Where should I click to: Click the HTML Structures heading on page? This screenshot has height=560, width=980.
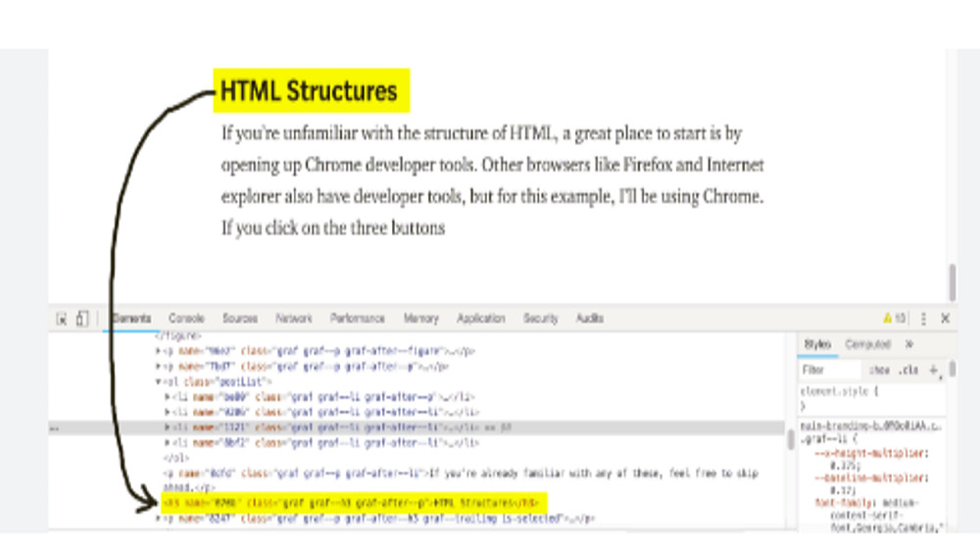309,91
